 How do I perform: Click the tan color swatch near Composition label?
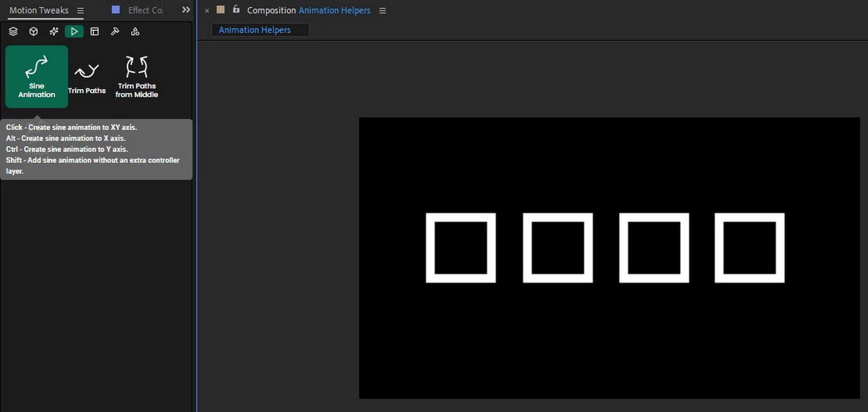[220, 10]
